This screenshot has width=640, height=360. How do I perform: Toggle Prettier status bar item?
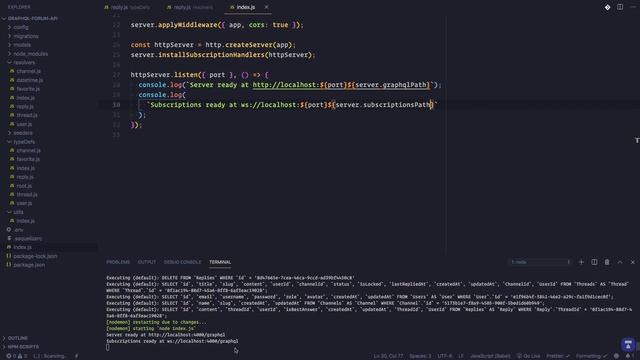tap(558, 356)
